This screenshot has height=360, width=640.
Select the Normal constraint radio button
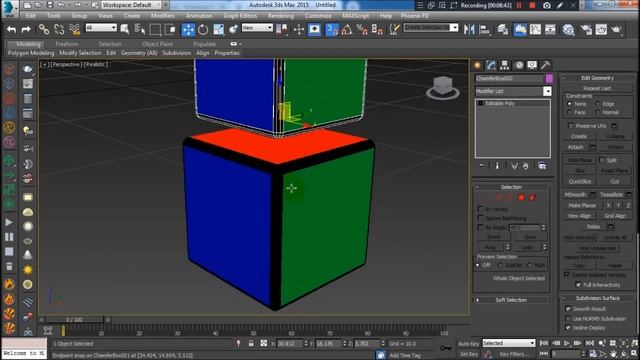pyautogui.click(x=598, y=112)
